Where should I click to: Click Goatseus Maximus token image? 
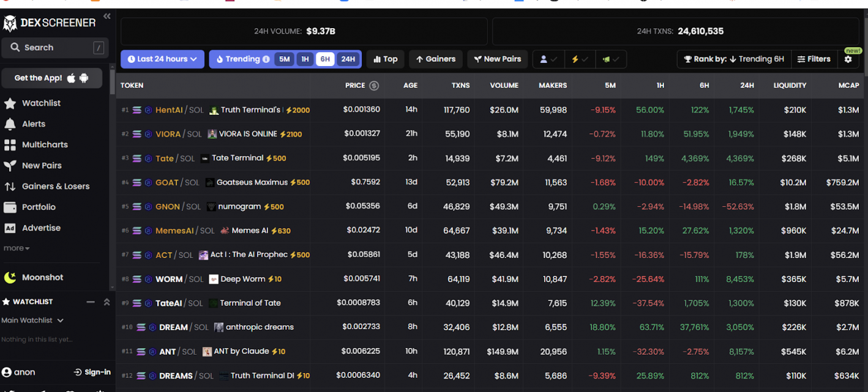(210, 182)
